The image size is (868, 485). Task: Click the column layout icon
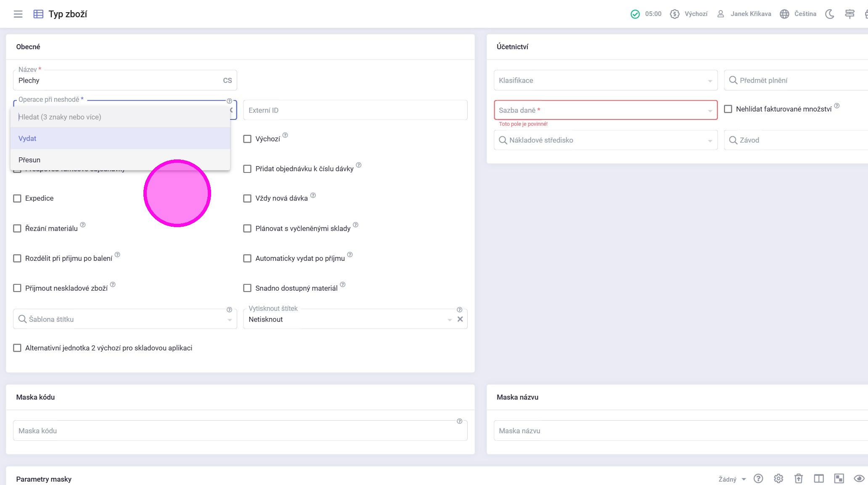point(818,479)
